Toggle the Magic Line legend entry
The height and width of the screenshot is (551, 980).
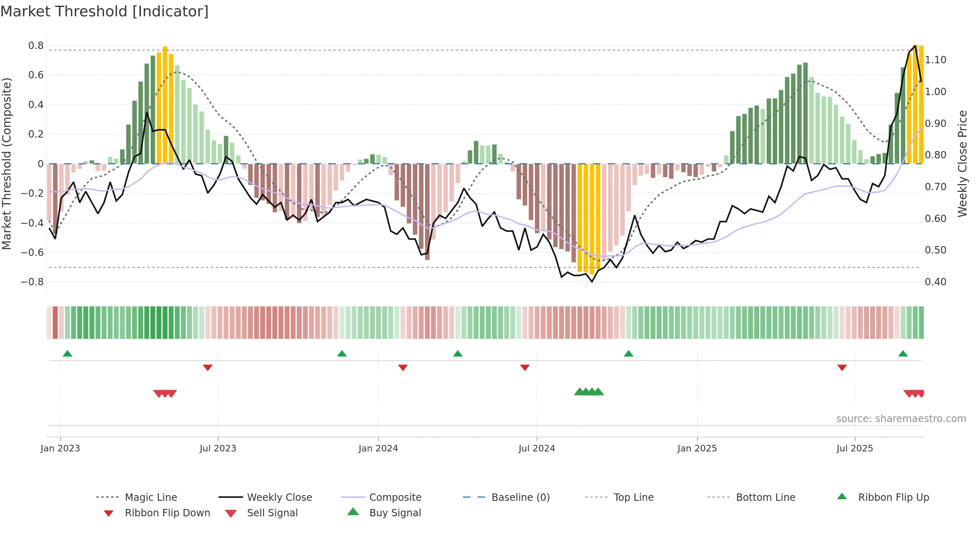[x=136, y=497]
